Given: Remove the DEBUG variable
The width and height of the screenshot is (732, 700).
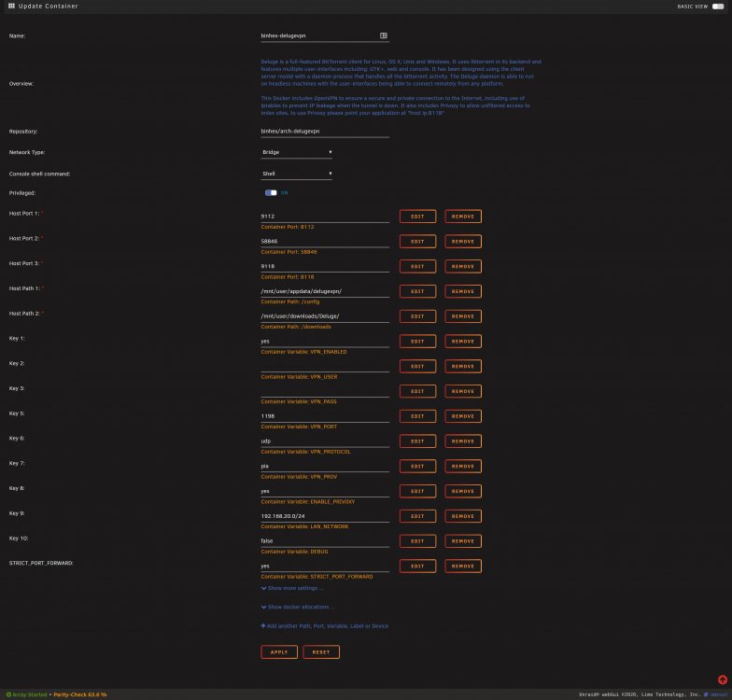Looking at the screenshot, I should [x=463, y=541].
